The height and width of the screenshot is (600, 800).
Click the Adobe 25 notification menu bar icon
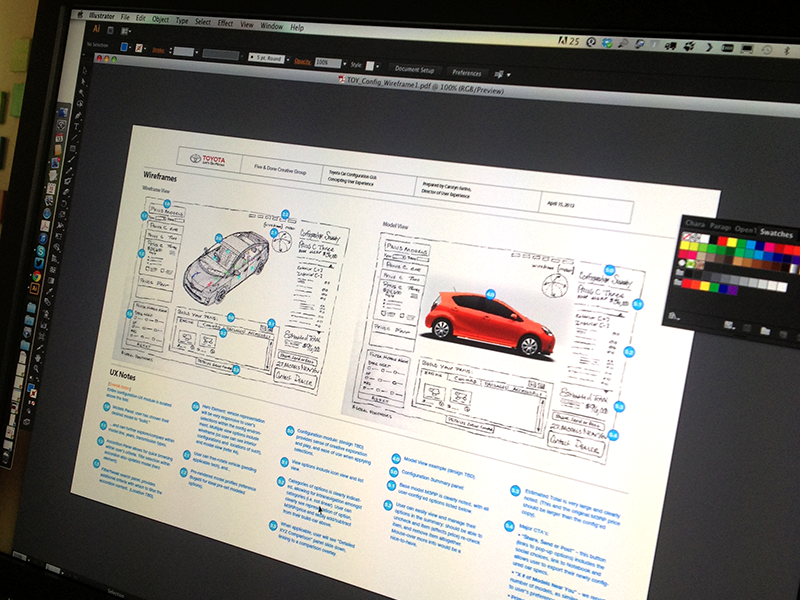click(x=569, y=41)
